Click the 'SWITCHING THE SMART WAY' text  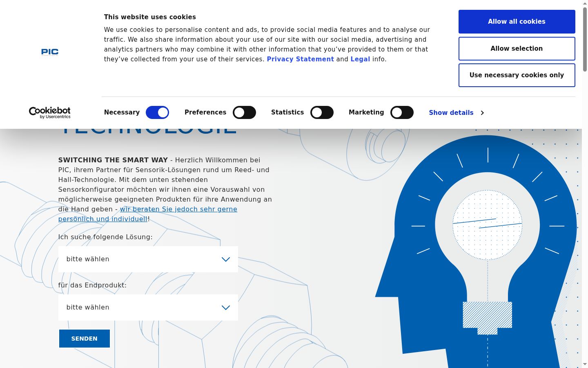pos(113,160)
